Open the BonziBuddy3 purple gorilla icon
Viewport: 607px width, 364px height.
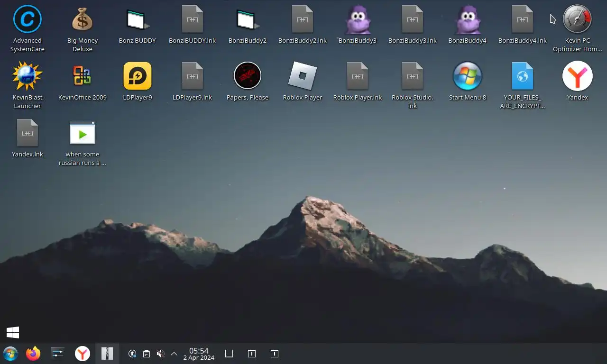tap(358, 20)
